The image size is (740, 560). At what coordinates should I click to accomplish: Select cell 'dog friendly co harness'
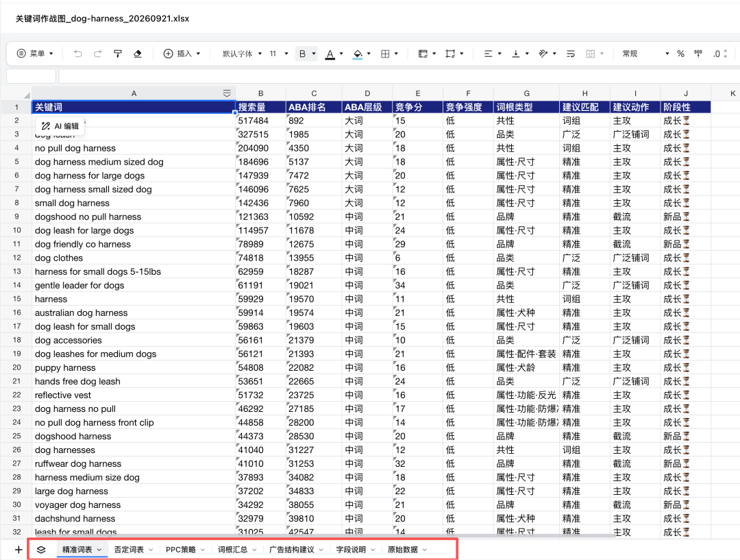pyautogui.click(x=134, y=244)
